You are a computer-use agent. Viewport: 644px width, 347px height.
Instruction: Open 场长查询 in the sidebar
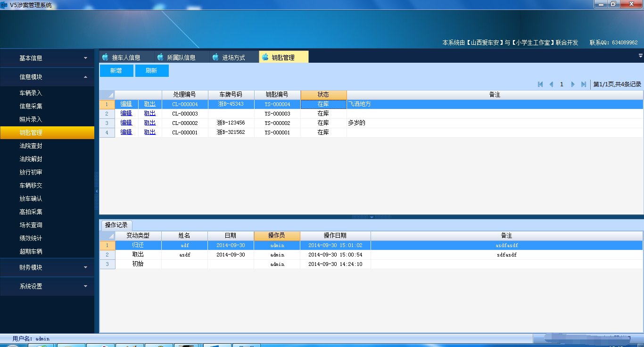click(47, 225)
